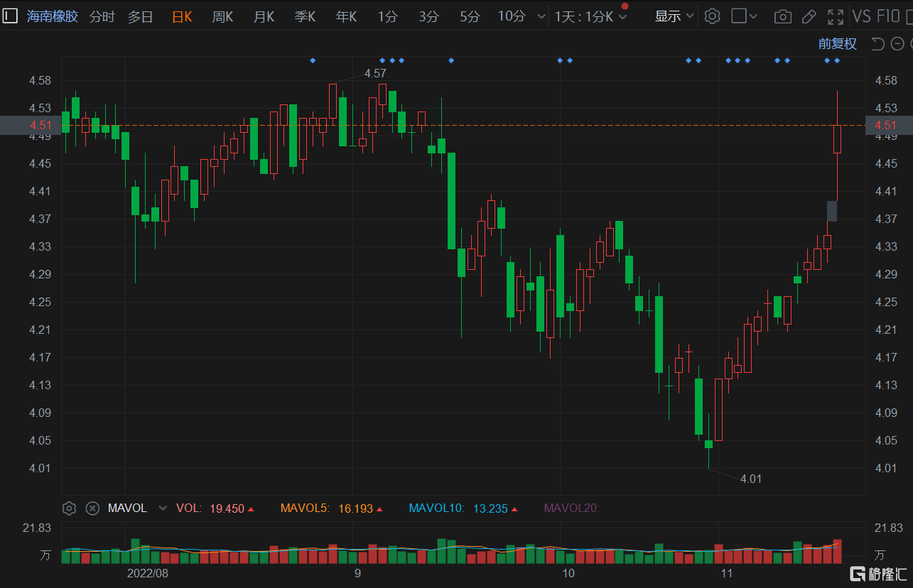Viewport: 913px width, 588px height.
Task: Select the 年K yearly candlestick tab
Action: (x=346, y=16)
